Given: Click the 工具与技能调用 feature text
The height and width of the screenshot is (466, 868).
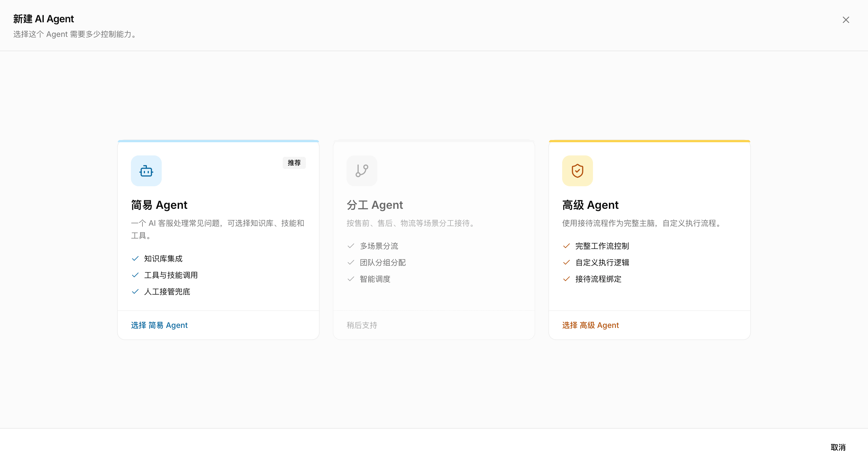Looking at the screenshot, I should coord(171,275).
